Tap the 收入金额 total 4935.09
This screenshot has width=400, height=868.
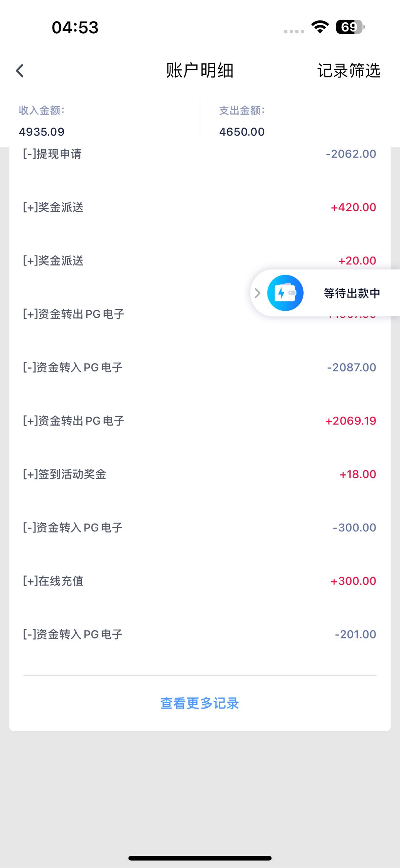pos(42,132)
